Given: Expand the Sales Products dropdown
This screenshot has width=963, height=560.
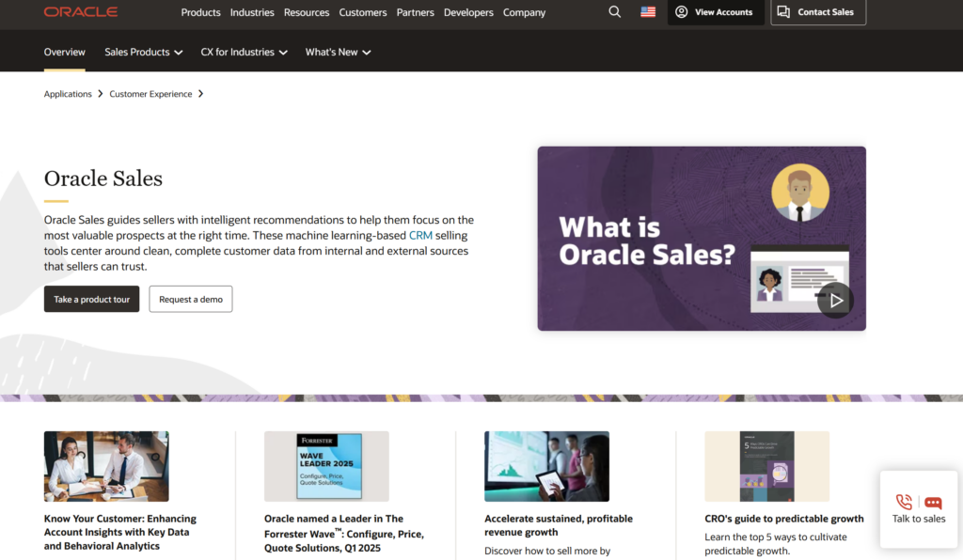Looking at the screenshot, I should click(143, 53).
